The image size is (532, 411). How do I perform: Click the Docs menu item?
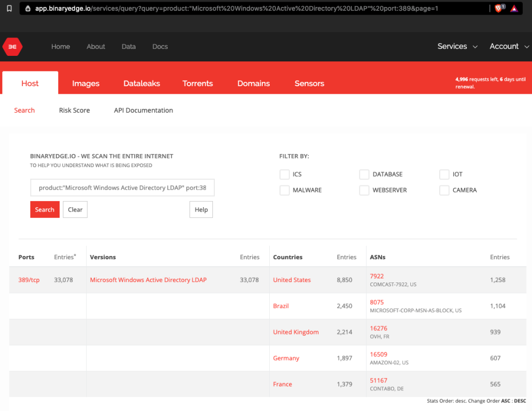tap(160, 47)
